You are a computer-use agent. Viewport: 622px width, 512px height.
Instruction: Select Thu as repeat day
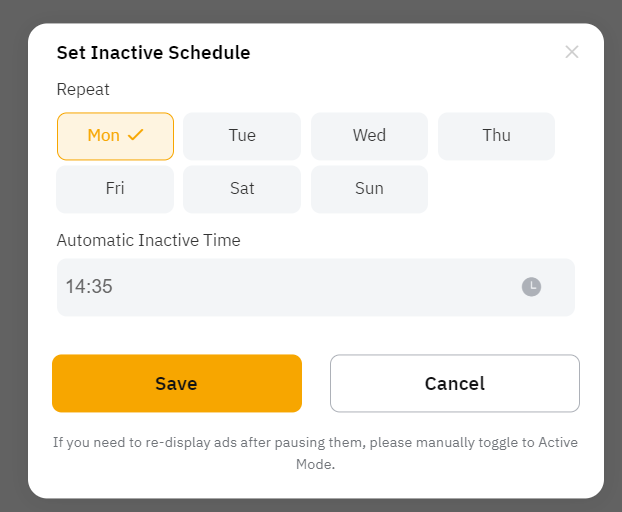coord(496,136)
